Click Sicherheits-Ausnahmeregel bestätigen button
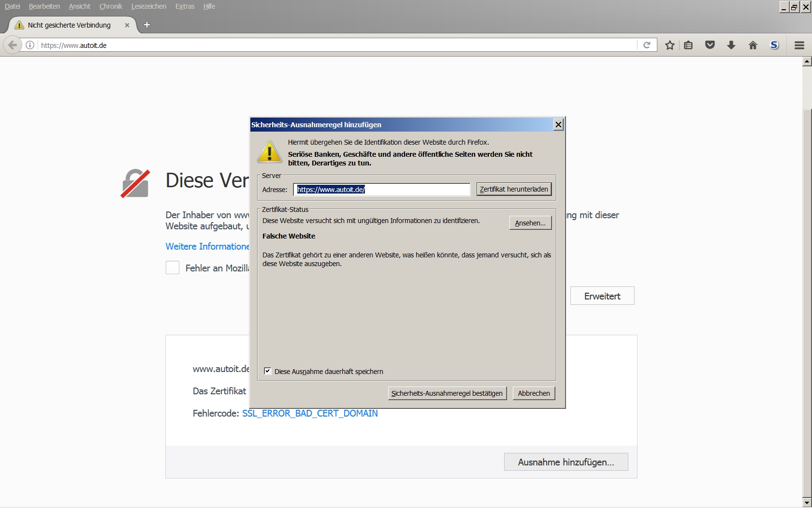The image size is (812, 508). click(x=447, y=393)
